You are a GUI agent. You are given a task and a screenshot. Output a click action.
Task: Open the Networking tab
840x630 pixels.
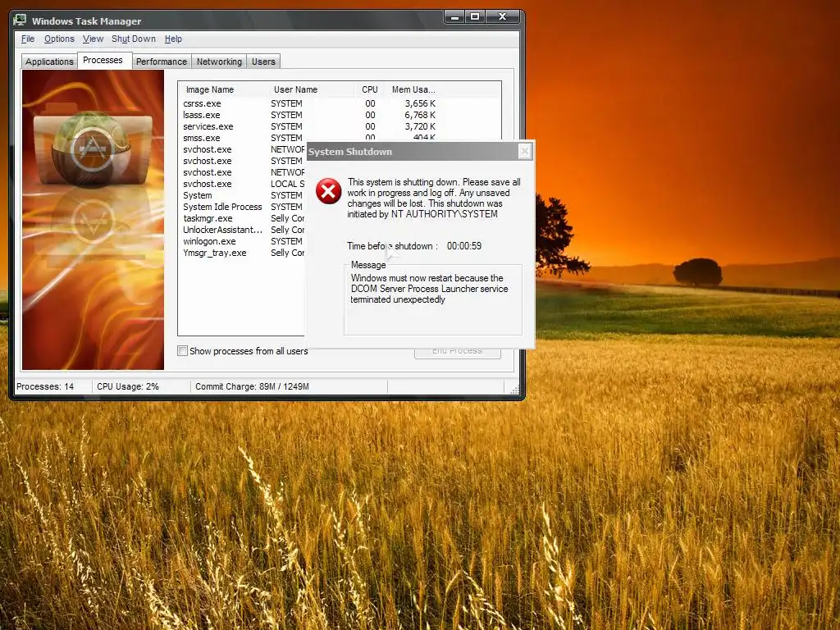[219, 62]
